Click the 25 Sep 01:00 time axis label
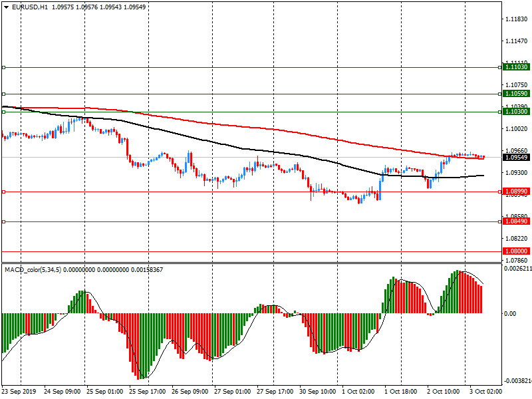The height and width of the screenshot is (399, 532). 105,391
